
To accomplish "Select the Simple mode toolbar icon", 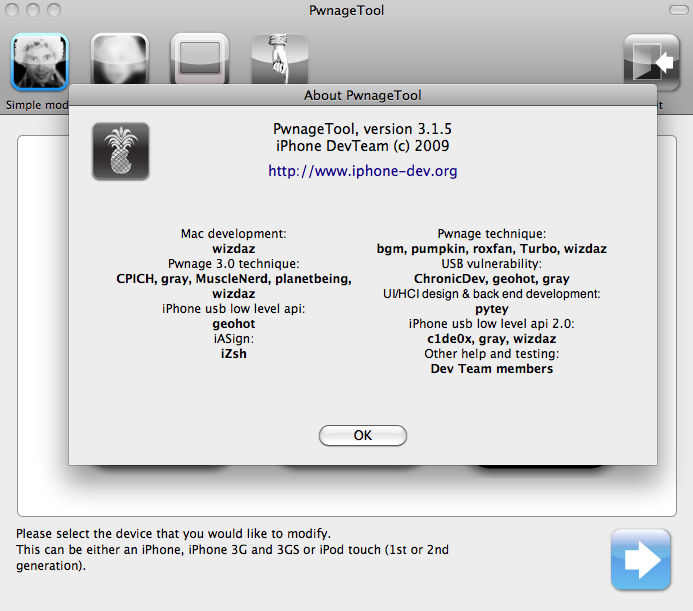I will coord(40,61).
